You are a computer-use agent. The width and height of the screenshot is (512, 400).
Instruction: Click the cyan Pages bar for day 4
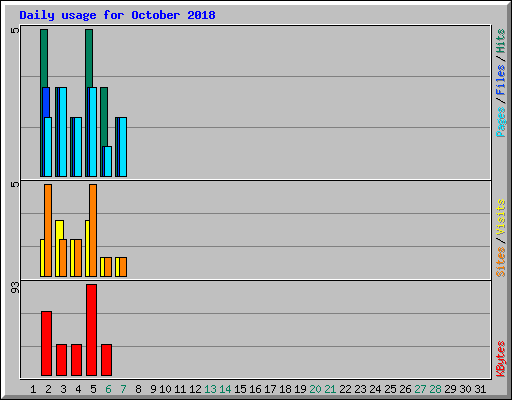pos(78,147)
